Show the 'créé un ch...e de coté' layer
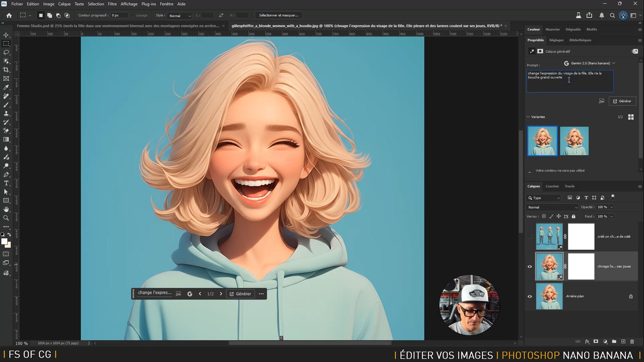Viewport: 644px width, 362px height. (x=530, y=237)
